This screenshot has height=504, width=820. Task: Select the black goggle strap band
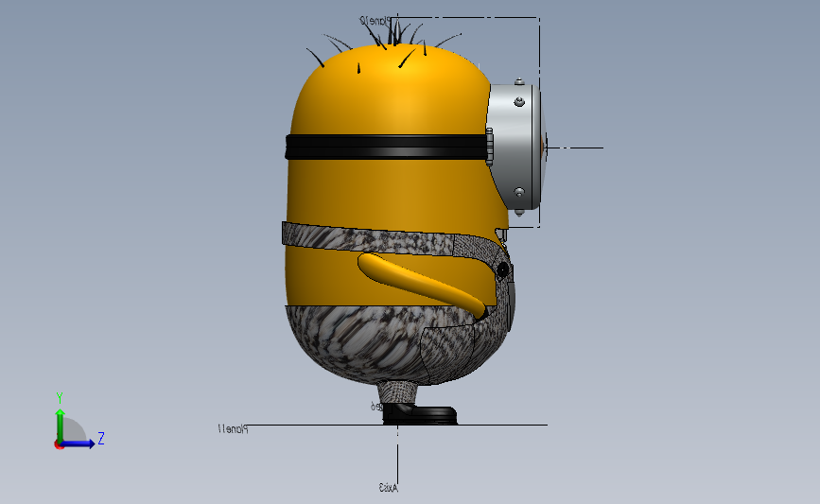click(386, 147)
